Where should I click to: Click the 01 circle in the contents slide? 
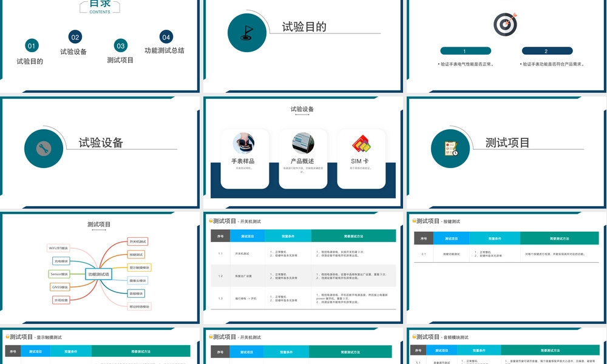coord(32,45)
